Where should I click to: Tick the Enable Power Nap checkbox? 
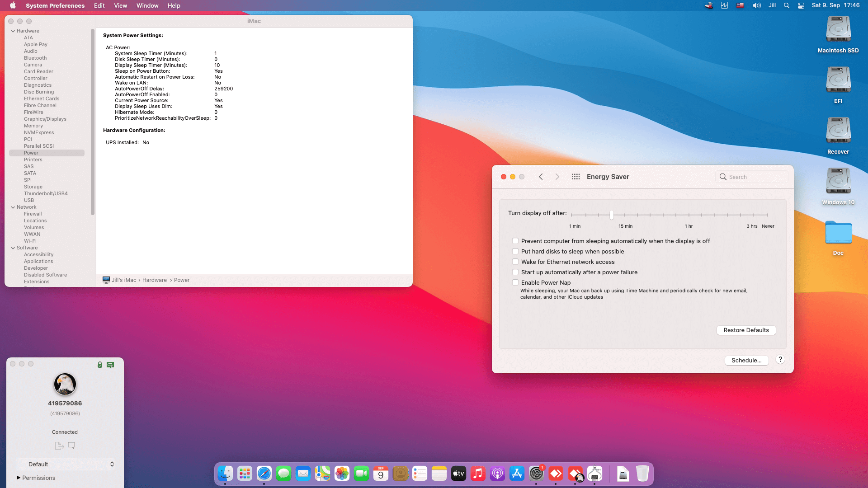[515, 282]
